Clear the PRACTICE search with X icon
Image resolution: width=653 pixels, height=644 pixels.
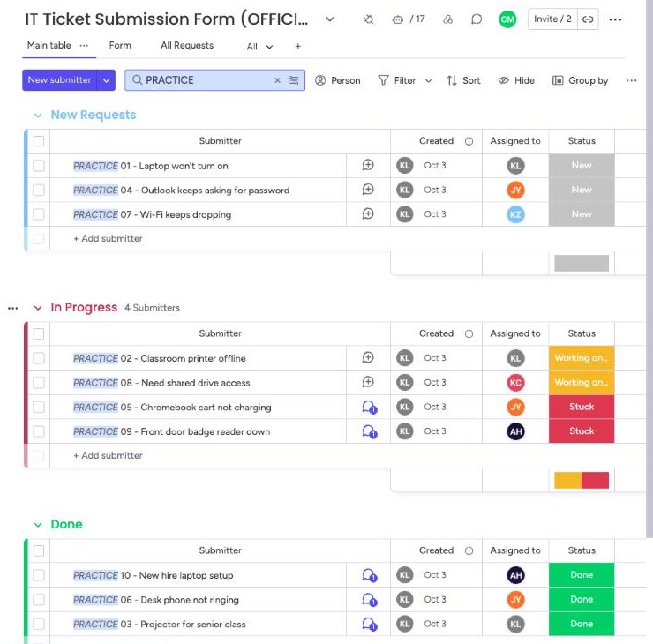(x=277, y=80)
